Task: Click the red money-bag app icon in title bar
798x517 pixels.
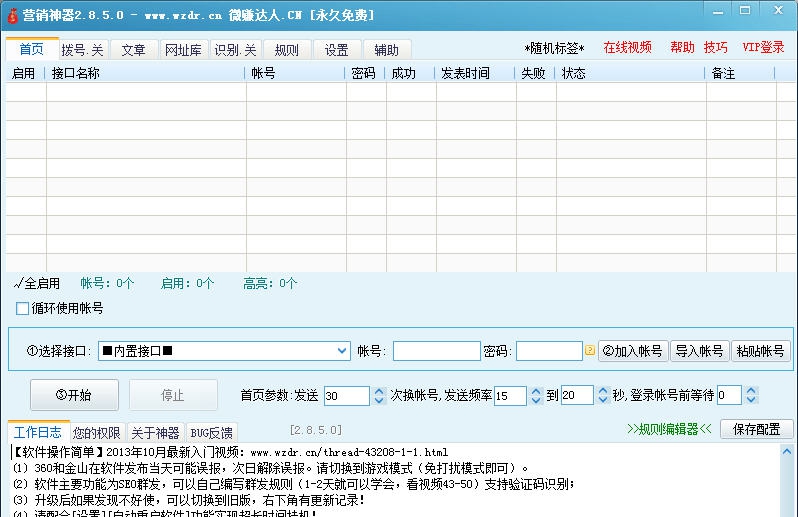Action: click(12, 15)
